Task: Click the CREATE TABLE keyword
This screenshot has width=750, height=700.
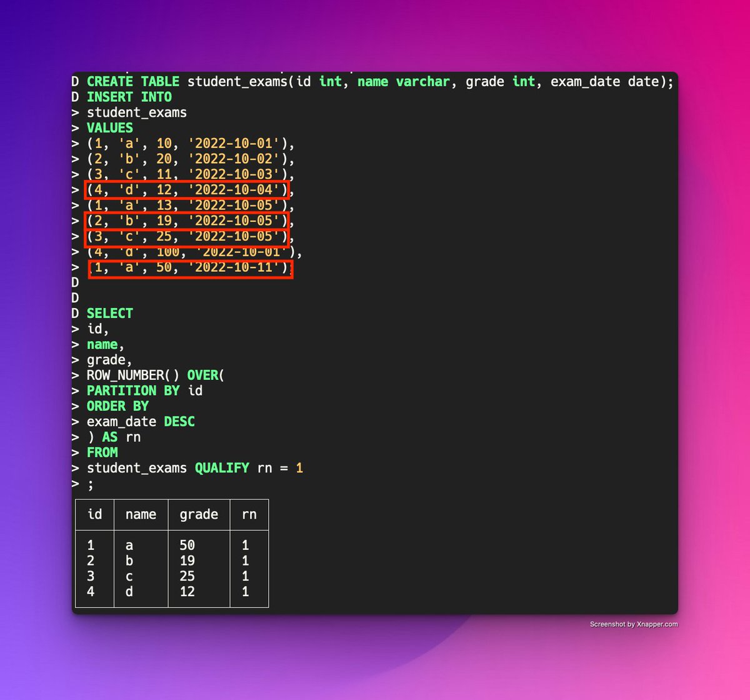Action: [133, 82]
